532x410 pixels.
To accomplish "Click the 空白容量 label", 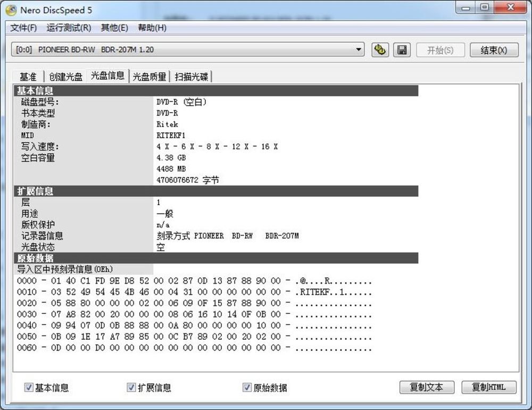I will [x=38, y=158].
